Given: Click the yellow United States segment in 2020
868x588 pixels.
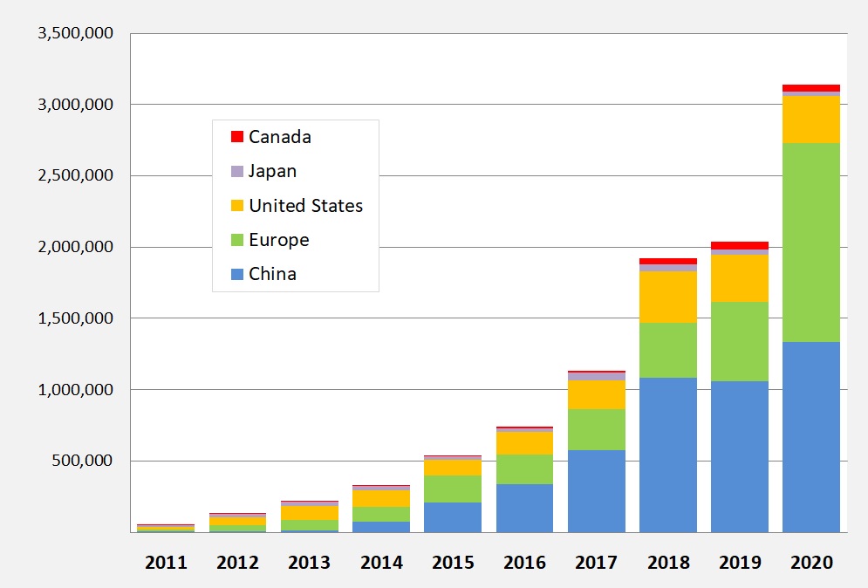Looking at the screenshot, I should pos(810,120).
